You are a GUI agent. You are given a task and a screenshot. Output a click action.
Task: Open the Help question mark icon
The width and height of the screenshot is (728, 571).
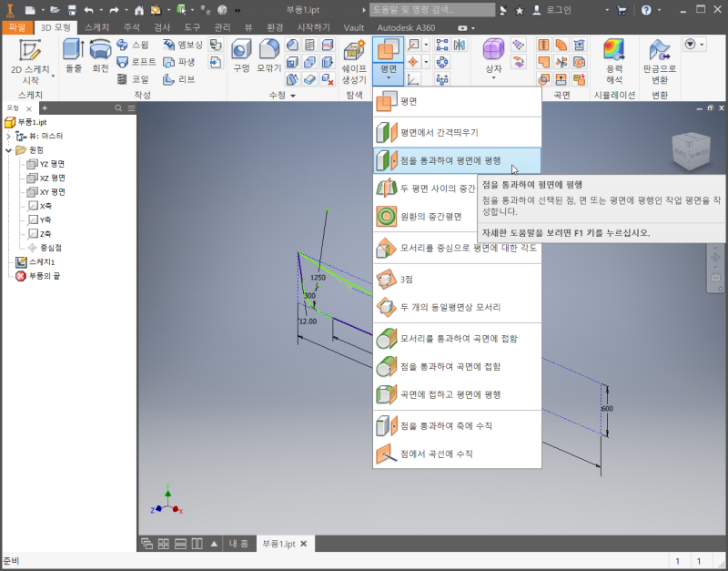[646, 10]
